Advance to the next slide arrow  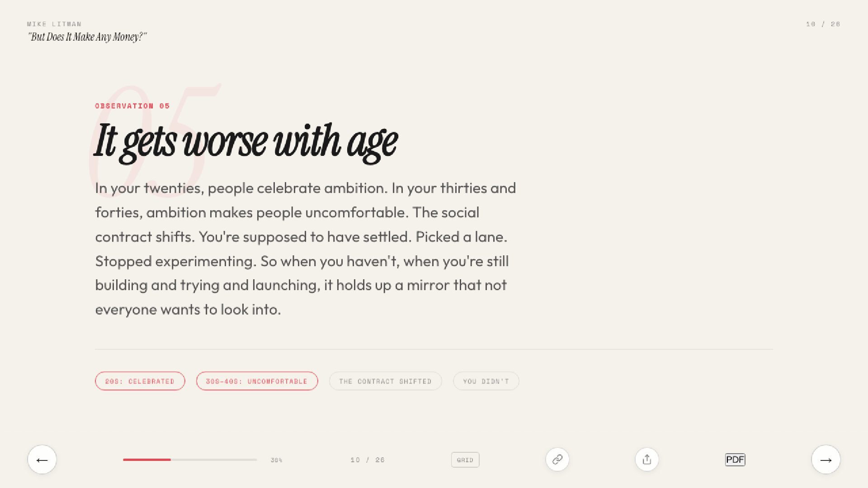point(826,460)
